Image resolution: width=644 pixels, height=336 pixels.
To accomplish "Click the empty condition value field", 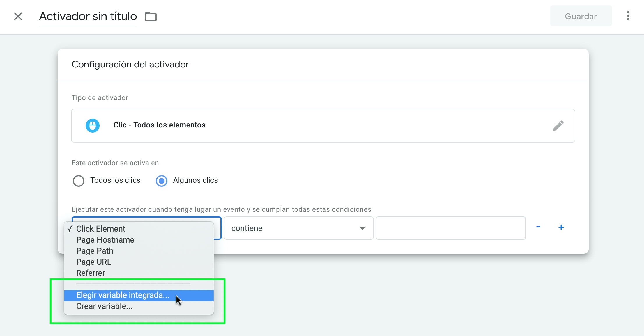I will [450, 228].
